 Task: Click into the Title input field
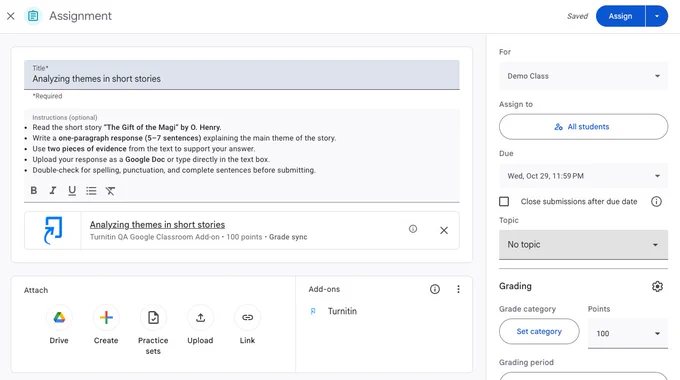point(242,75)
